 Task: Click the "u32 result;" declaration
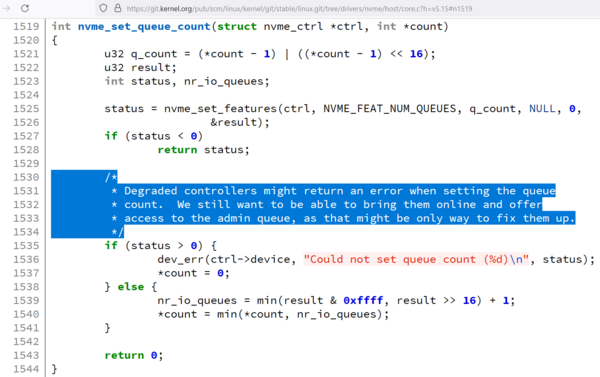point(140,68)
